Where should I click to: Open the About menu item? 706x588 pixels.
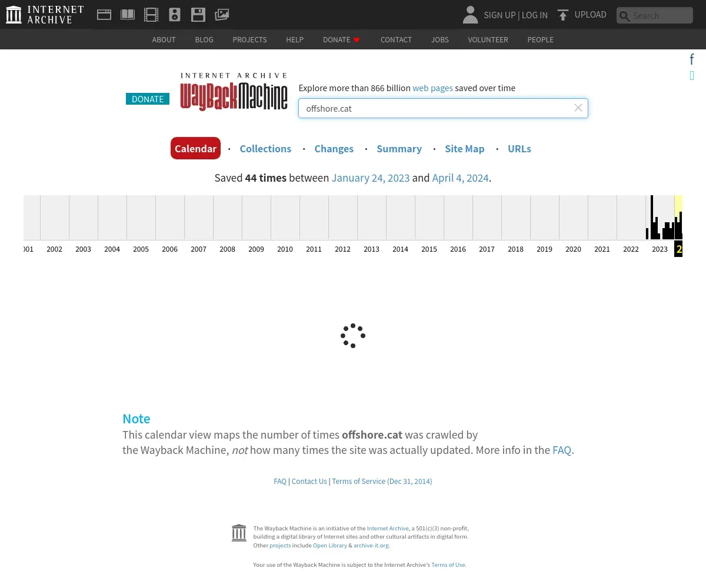[164, 39]
